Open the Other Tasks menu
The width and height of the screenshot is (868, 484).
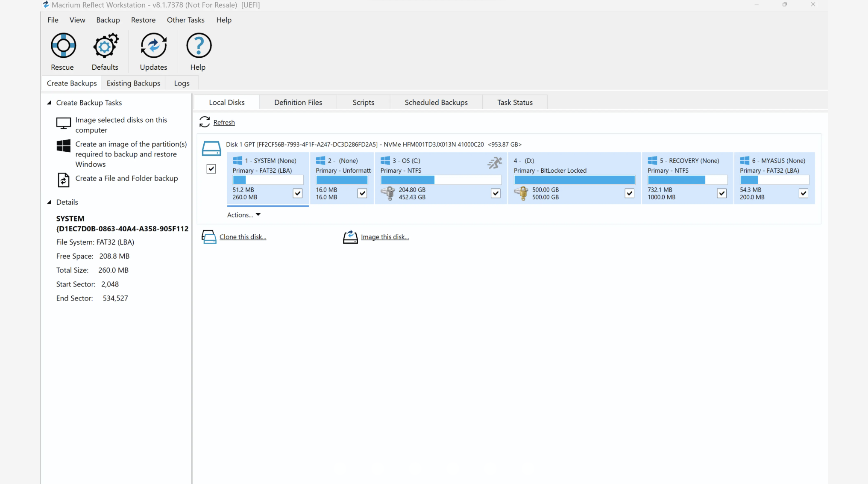(185, 20)
